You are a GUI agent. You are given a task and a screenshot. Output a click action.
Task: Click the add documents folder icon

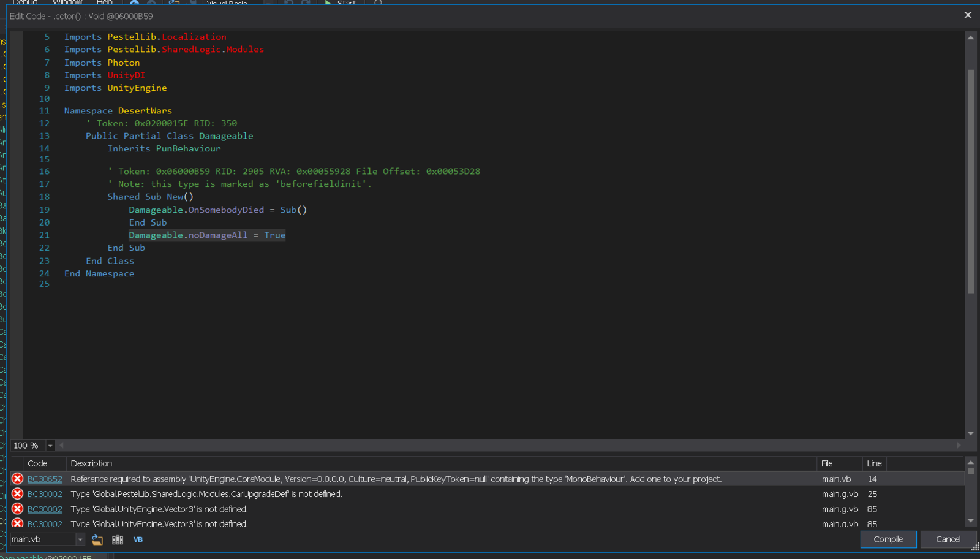(x=97, y=539)
